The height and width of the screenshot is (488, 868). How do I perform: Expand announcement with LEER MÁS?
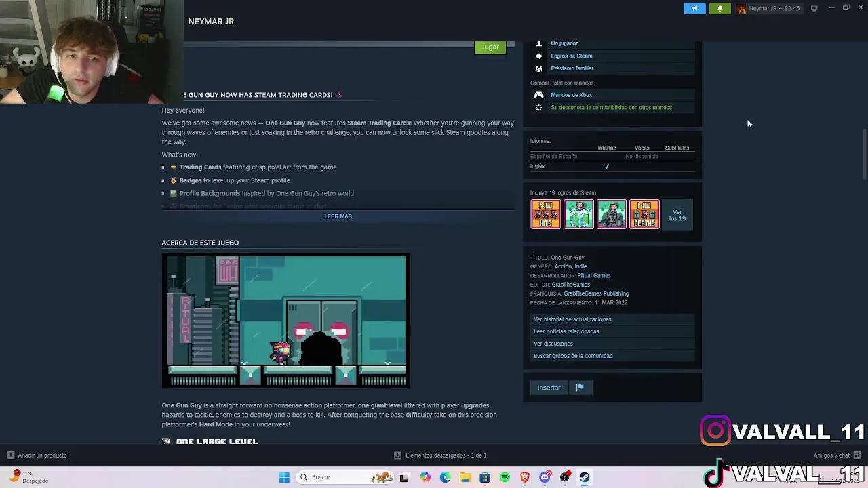click(x=338, y=216)
